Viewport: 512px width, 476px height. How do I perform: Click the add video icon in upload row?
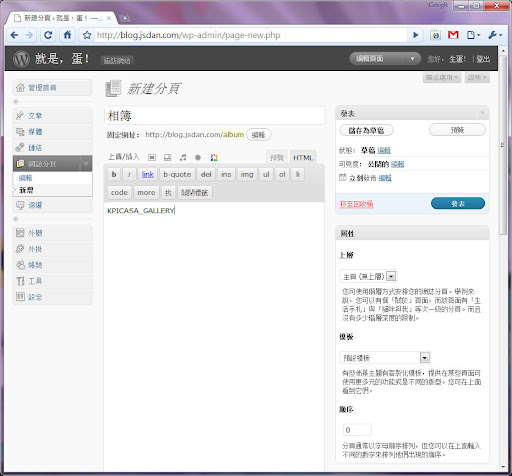[168, 157]
